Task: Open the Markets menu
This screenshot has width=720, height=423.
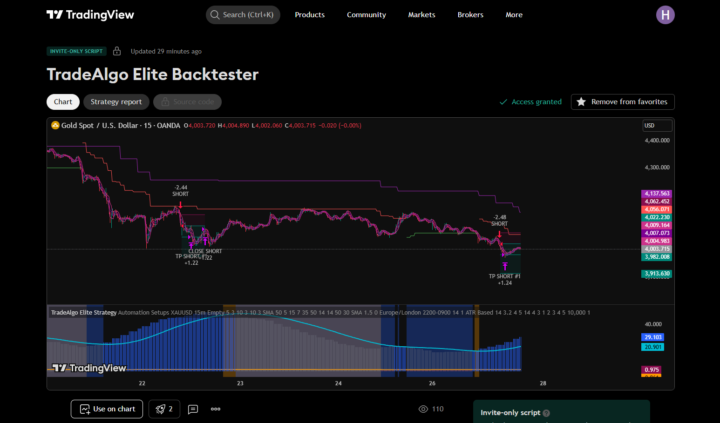Action: (x=422, y=15)
